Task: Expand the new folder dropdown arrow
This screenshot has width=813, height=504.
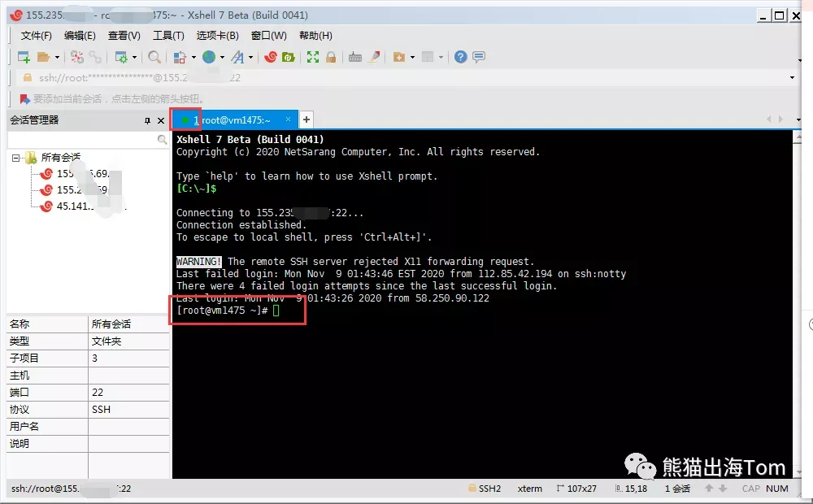Action: pyautogui.click(x=412, y=57)
